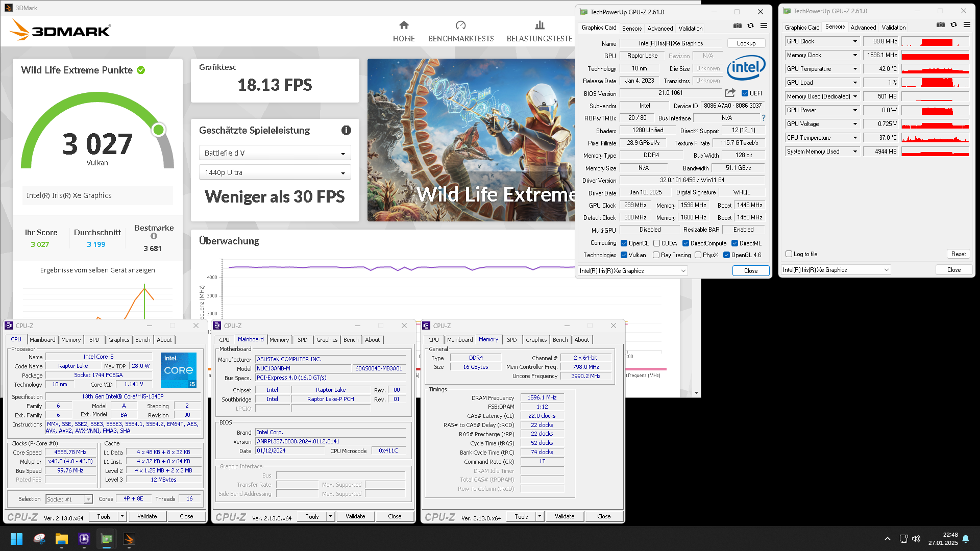Viewport: 980px width, 551px height.
Task: Toggle the UEFI checkbox in GPU-Z
Action: [x=745, y=93]
